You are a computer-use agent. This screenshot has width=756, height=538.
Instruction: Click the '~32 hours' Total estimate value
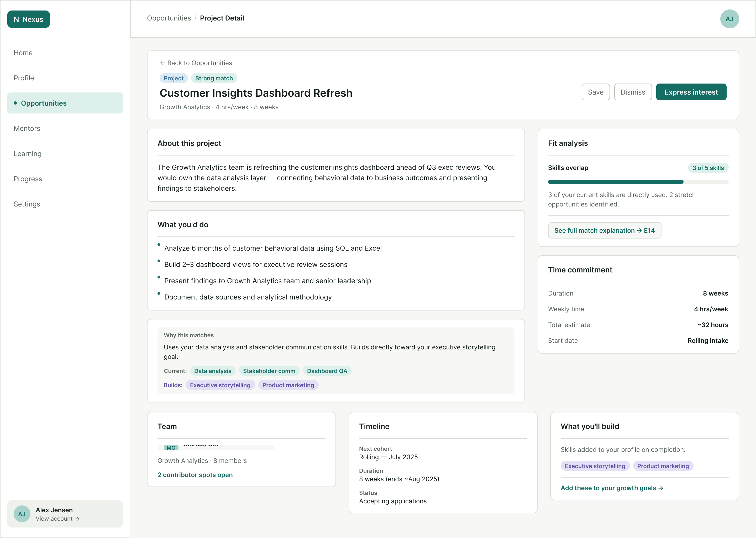[x=713, y=325]
